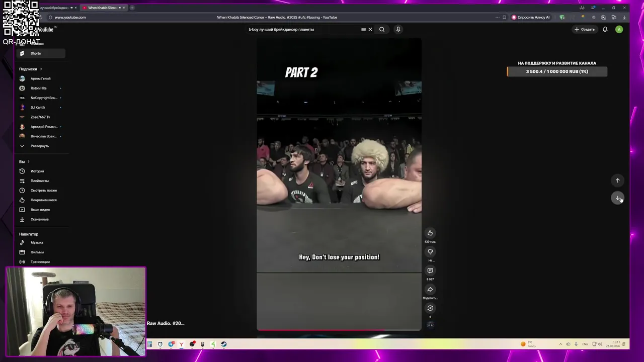Dislike the short video
Image resolution: width=644 pixels, height=362 pixels.
[x=430, y=252]
